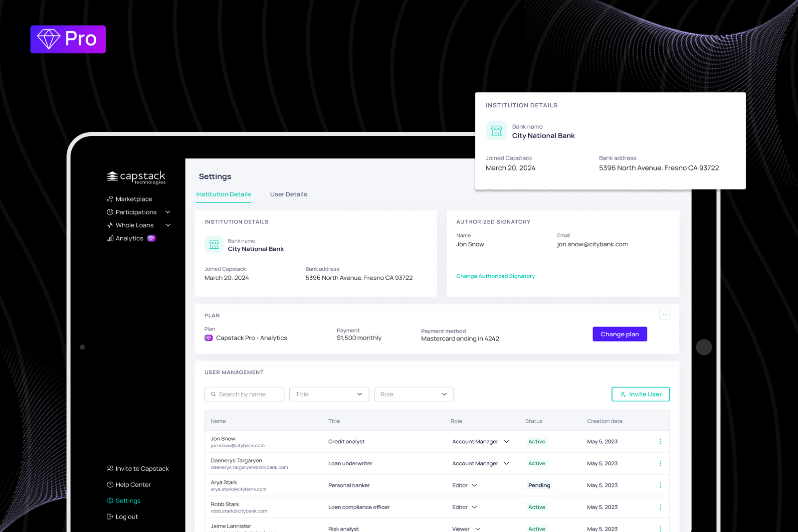Click the Participations pie icon
Screen dimensions: 798x532
[110, 212]
